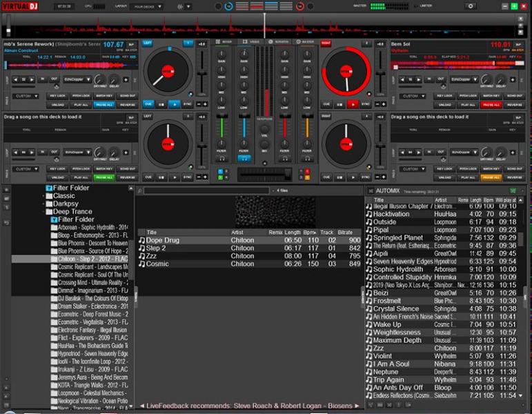Adjust the top-left deck pitch slider
The height and width of the screenshot is (414, 532).
(202, 73)
